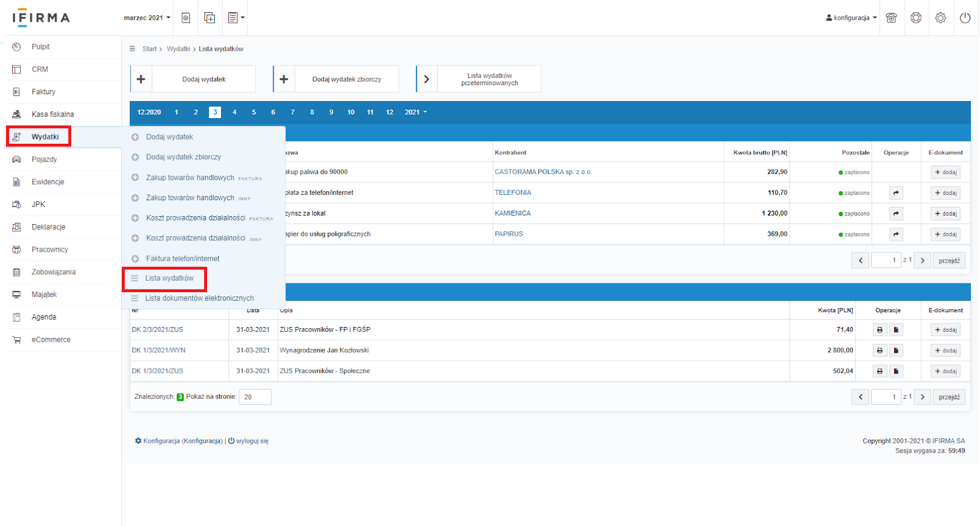Switch to the 12.2020 month tab
980x526 pixels.
click(x=149, y=112)
